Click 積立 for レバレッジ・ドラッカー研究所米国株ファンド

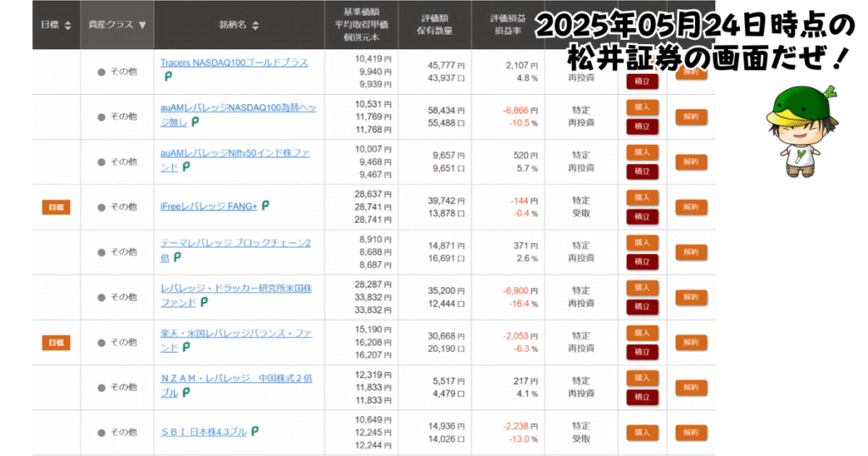click(643, 307)
